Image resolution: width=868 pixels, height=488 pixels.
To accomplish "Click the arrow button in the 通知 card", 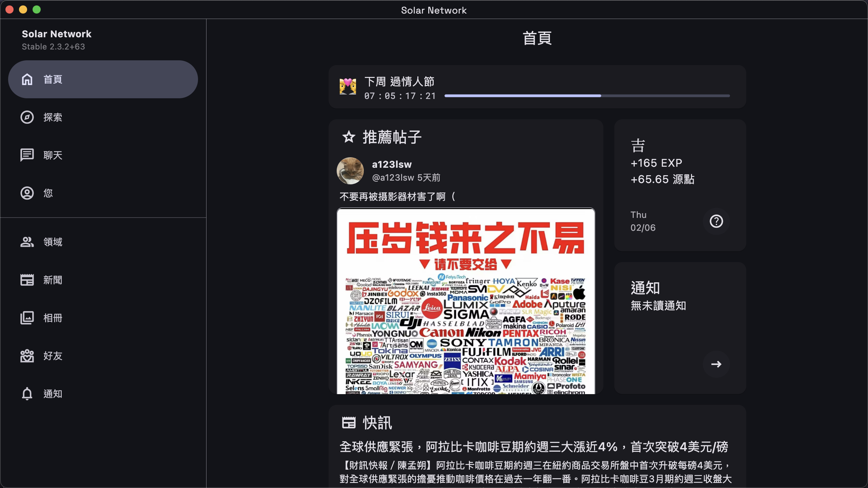I will click(716, 364).
